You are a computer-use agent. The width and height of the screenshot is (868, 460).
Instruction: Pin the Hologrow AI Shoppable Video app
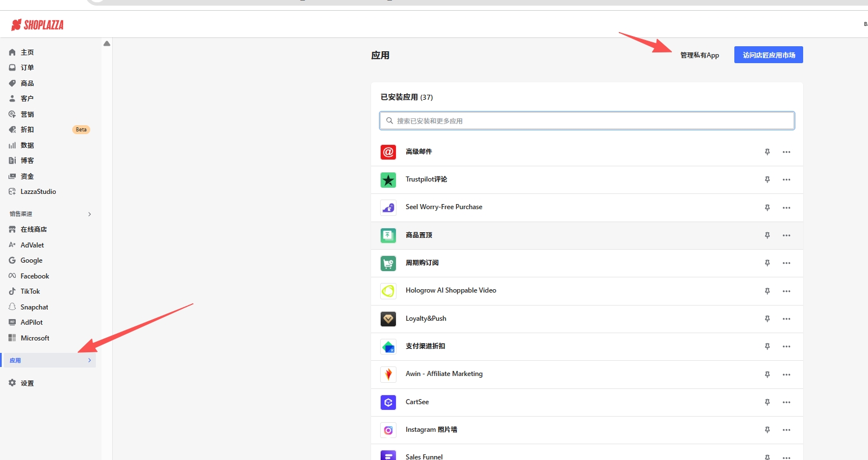tap(767, 291)
